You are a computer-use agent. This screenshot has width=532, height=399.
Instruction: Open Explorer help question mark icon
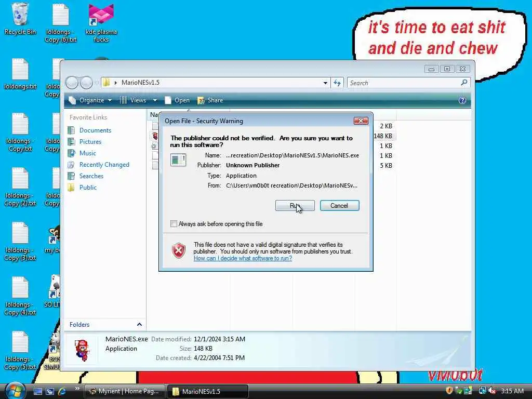462,100
